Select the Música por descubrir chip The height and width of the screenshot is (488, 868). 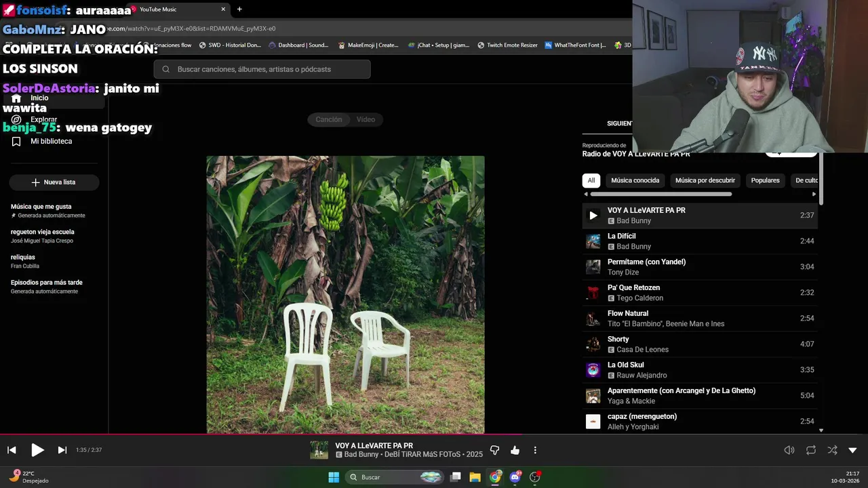point(705,180)
